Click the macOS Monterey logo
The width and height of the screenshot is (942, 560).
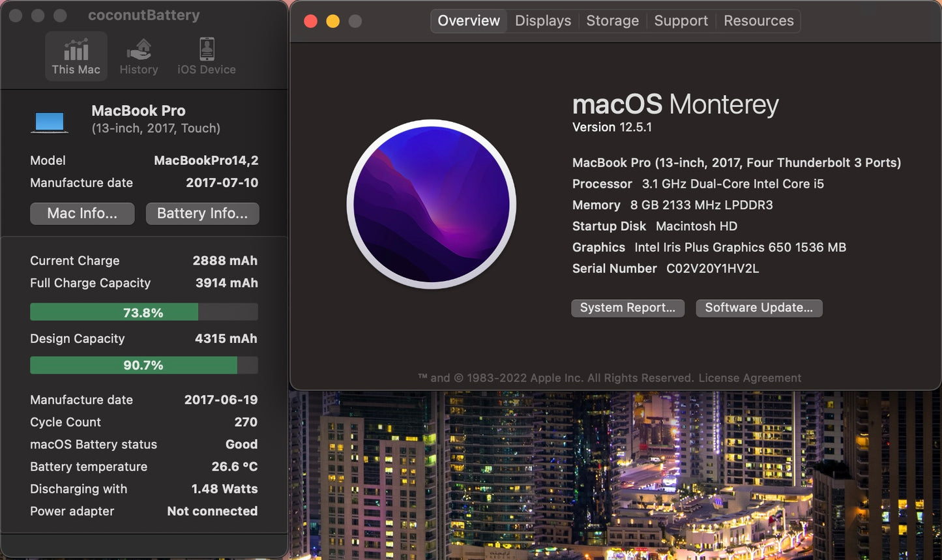(432, 204)
